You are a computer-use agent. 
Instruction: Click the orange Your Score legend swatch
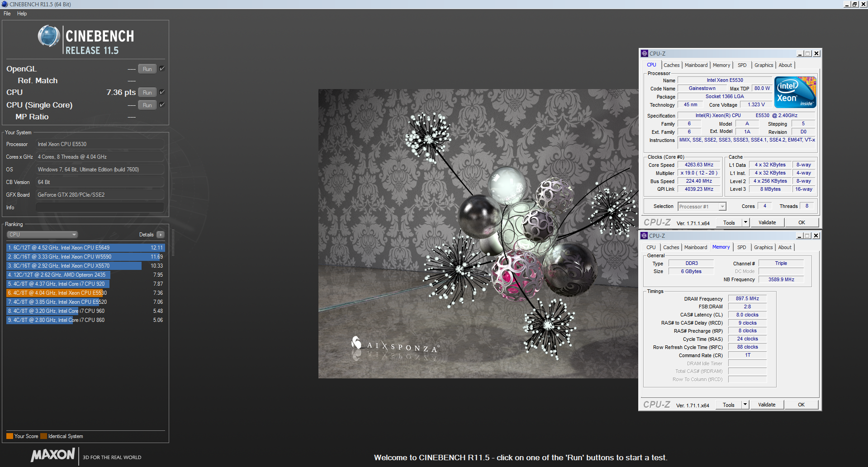click(9, 436)
